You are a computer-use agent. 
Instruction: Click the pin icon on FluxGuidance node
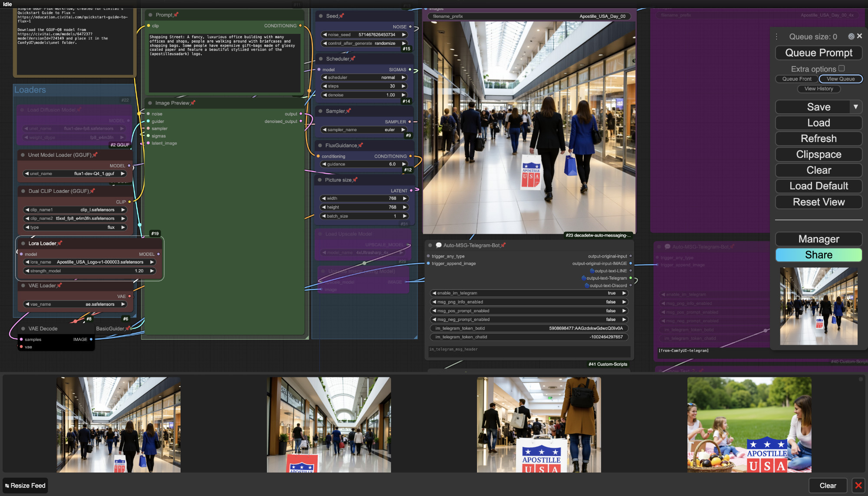point(360,145)
